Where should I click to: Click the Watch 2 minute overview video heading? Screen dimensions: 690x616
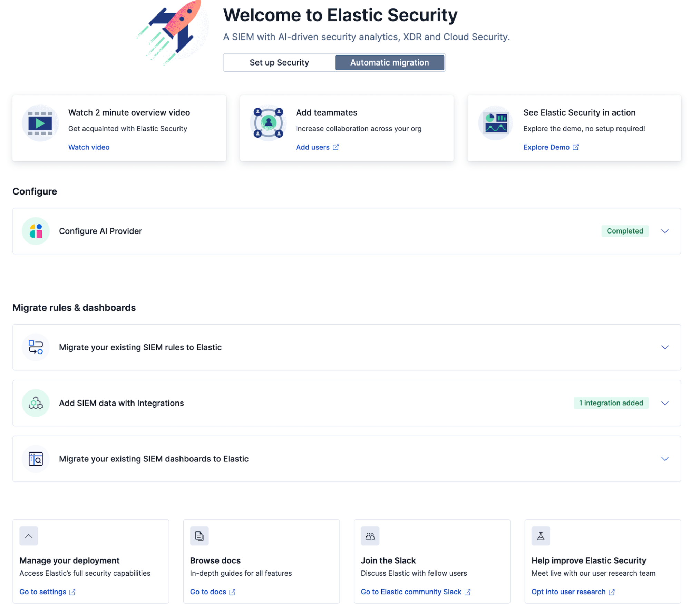[x=129, y=112]
